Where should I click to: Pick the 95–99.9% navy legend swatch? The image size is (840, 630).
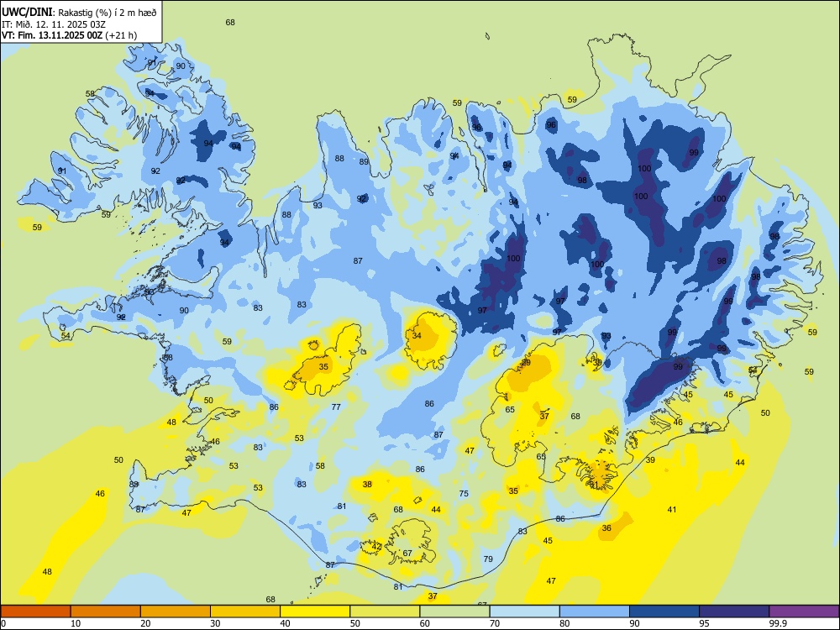tap(734, 612)
